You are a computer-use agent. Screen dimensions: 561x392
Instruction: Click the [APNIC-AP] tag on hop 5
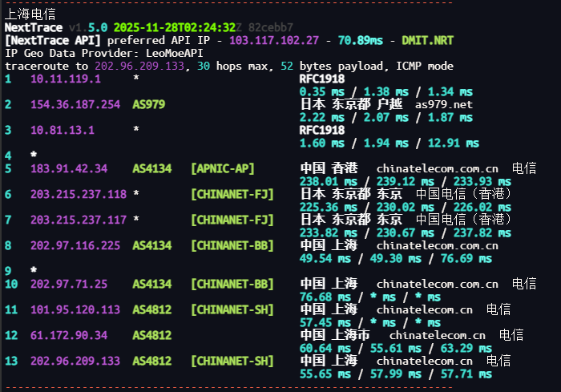223,168
